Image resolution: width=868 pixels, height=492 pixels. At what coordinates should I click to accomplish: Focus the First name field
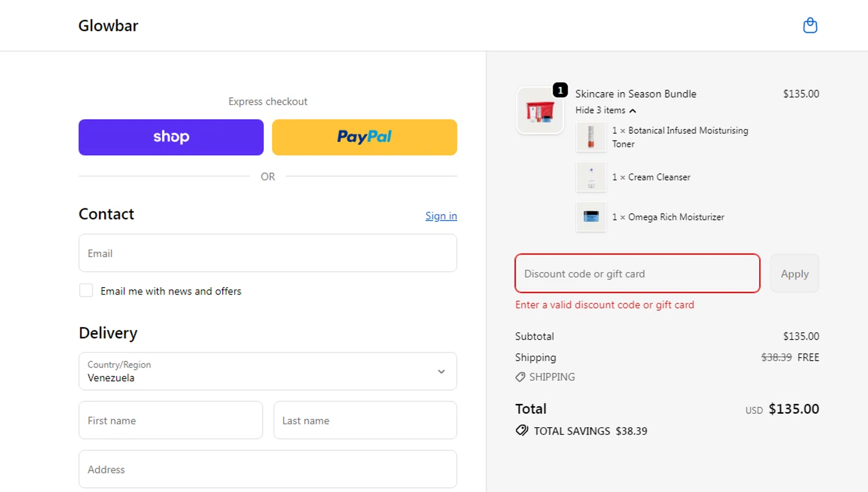tap(171, 420)
